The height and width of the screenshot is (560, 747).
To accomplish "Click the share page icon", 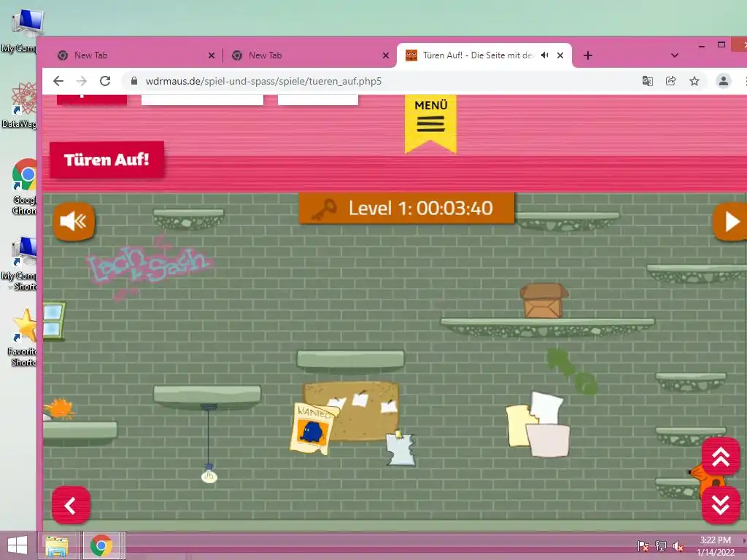I will click(671, 81).
